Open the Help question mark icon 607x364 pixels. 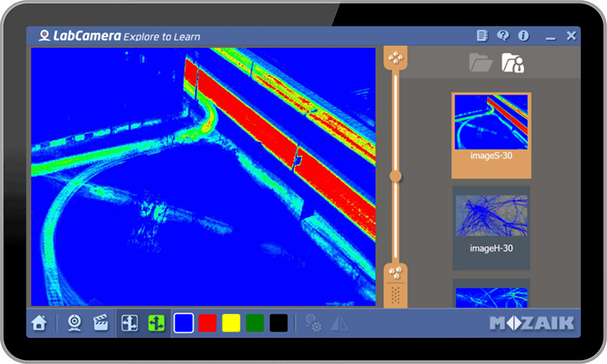[x=503, y=36]
